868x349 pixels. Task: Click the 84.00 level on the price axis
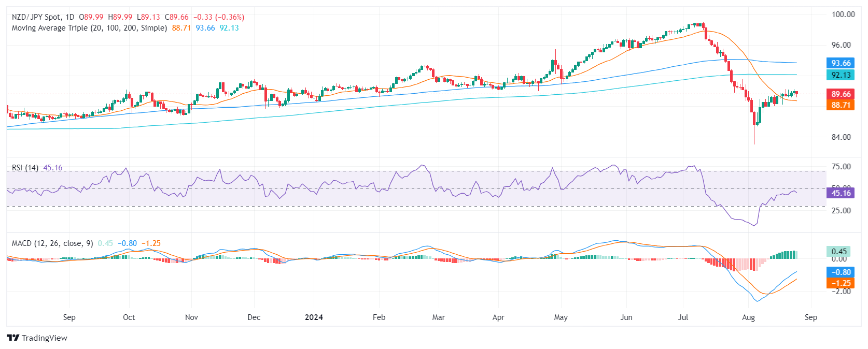pyautogui.click(x=841, y=137)
